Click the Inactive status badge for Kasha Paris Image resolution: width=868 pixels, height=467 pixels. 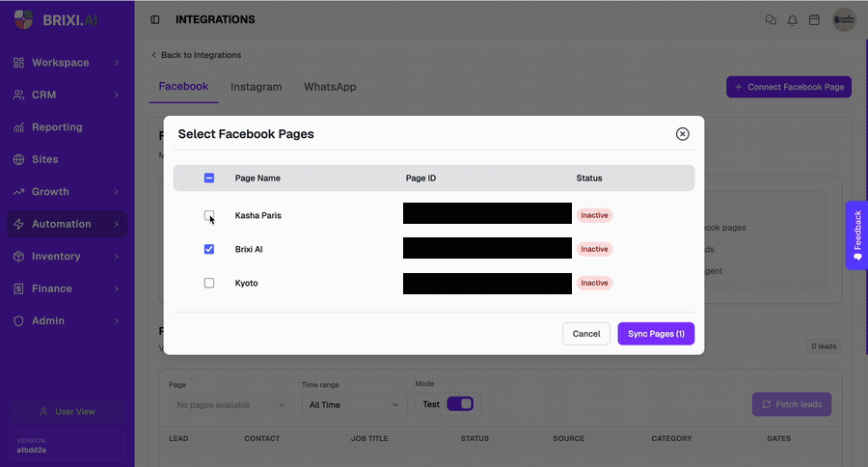tap(594, 215)
